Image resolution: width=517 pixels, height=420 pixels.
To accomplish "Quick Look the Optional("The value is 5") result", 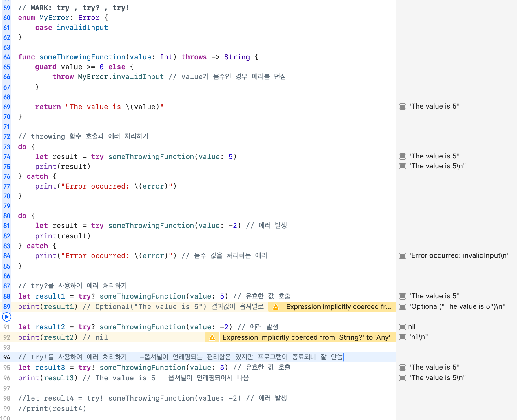I will (x=402, y=307).
